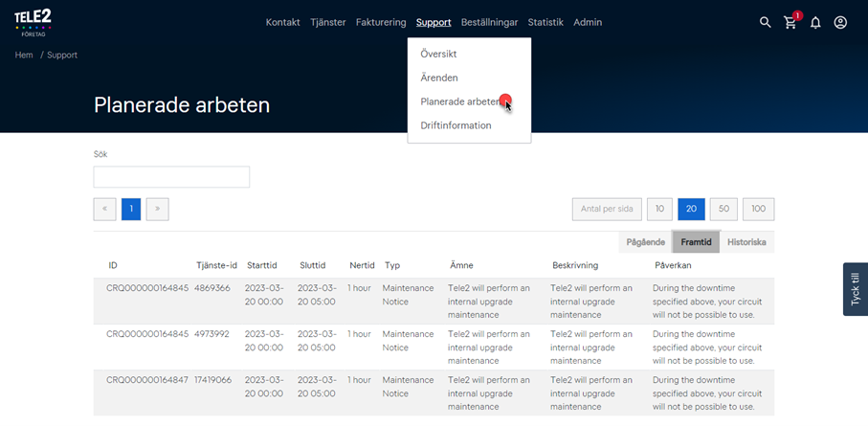
Task: Select page 1 pagination button
Action: click(131, 209)
